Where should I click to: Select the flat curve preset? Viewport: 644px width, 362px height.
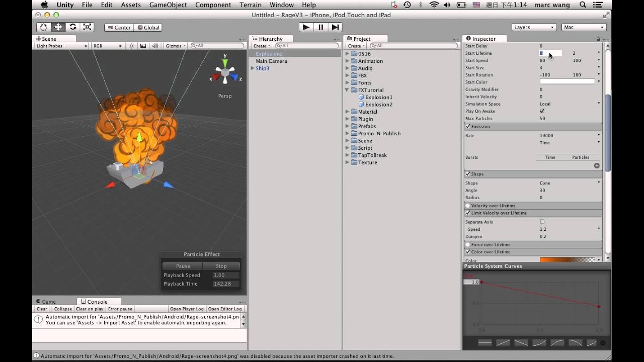point(485,343)
